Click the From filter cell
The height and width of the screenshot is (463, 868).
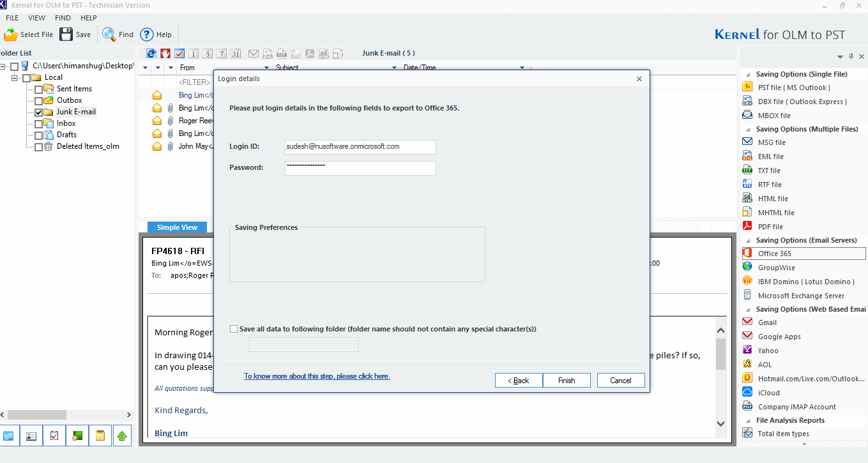click(x=194, y=82)
